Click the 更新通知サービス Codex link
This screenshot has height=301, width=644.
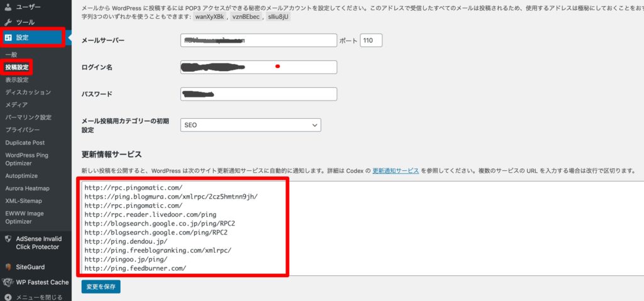coord(396,170)
